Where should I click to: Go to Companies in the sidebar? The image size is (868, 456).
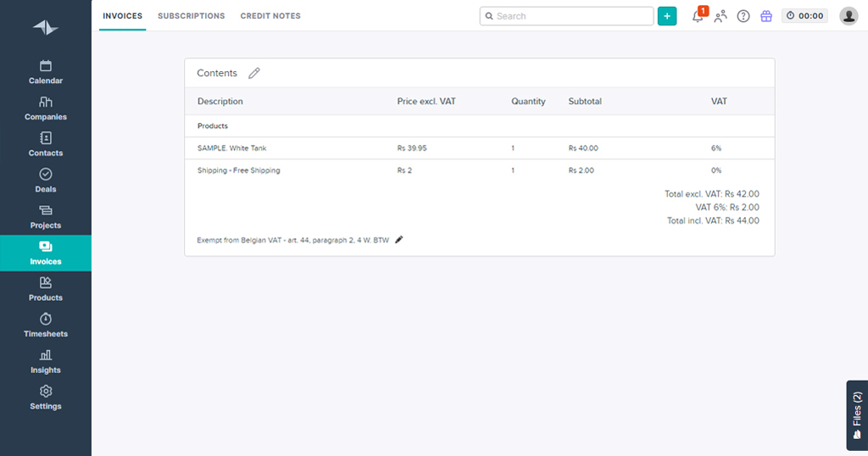click(x=46, y=108)
